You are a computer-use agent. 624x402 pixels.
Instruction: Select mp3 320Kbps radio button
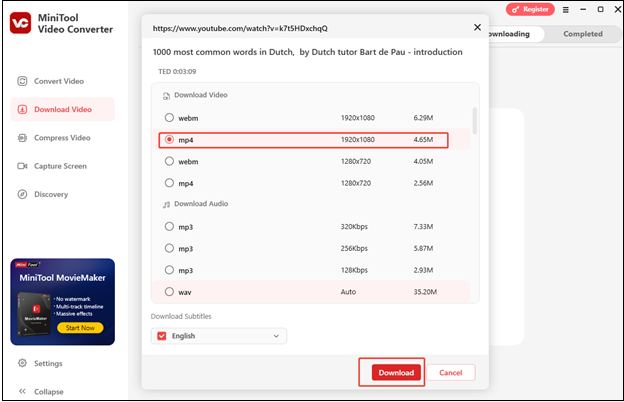(169, 226)
